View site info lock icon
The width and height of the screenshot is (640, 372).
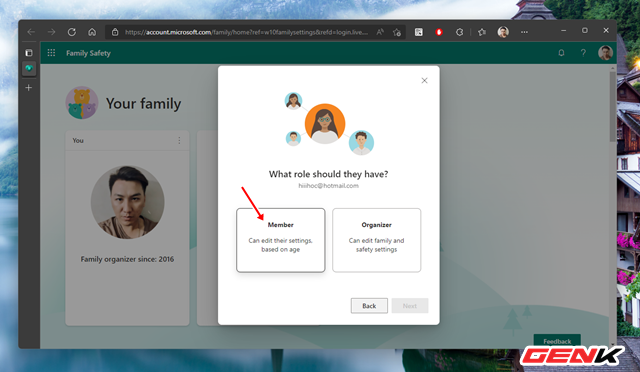(115, 32)
